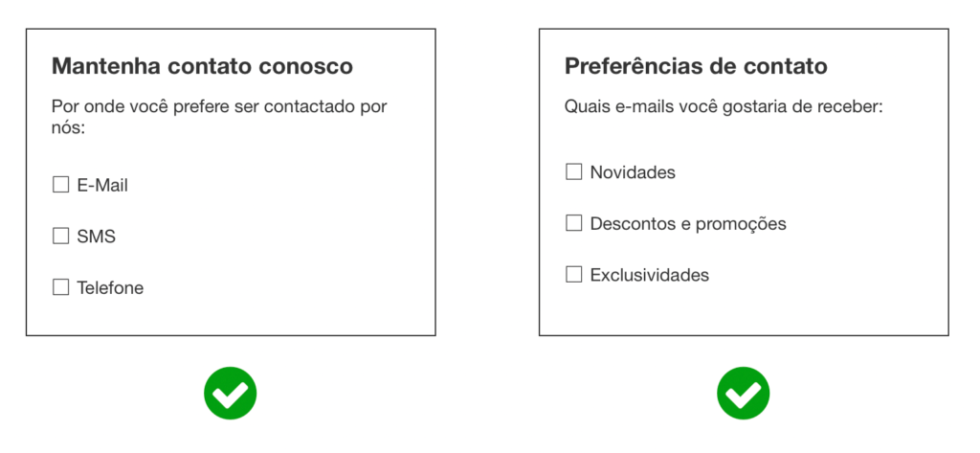Click the Telefone label text
This screenshot has height=453, width=980.
click(110, 288)
